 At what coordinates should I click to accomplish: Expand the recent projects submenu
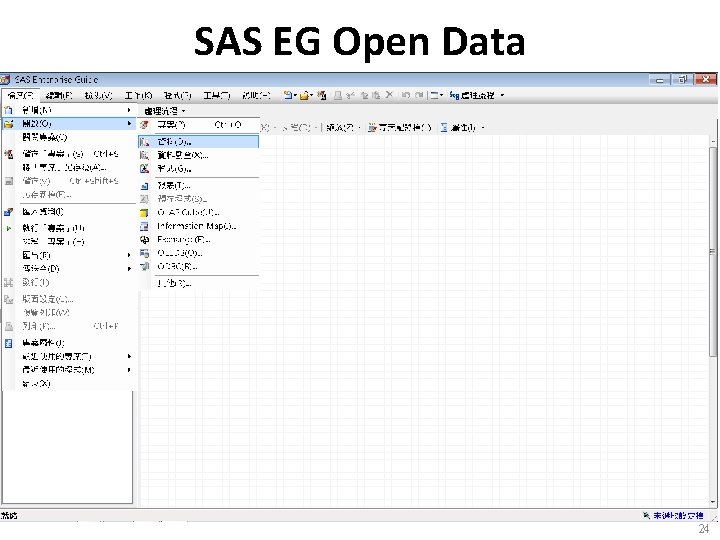(x=69, y=356)
